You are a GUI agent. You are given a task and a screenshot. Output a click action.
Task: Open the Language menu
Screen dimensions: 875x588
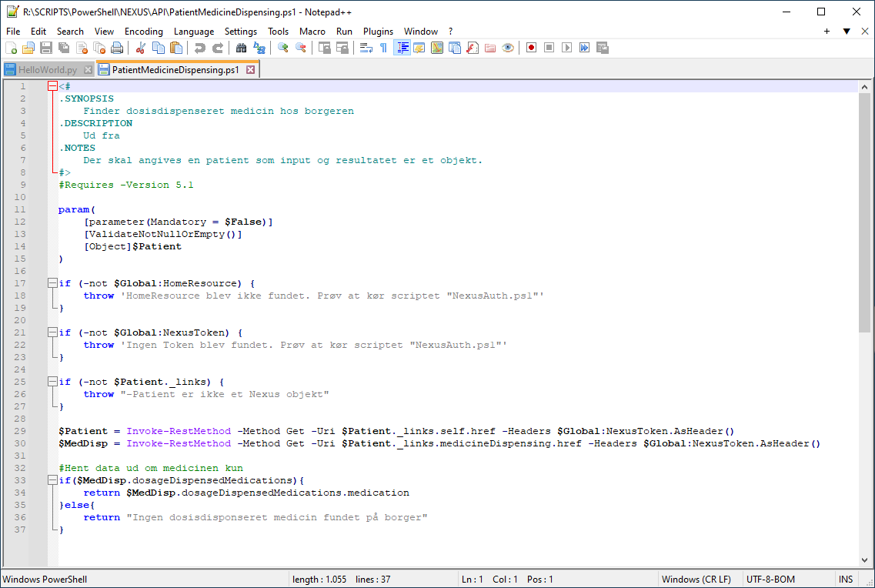[194, 32]
